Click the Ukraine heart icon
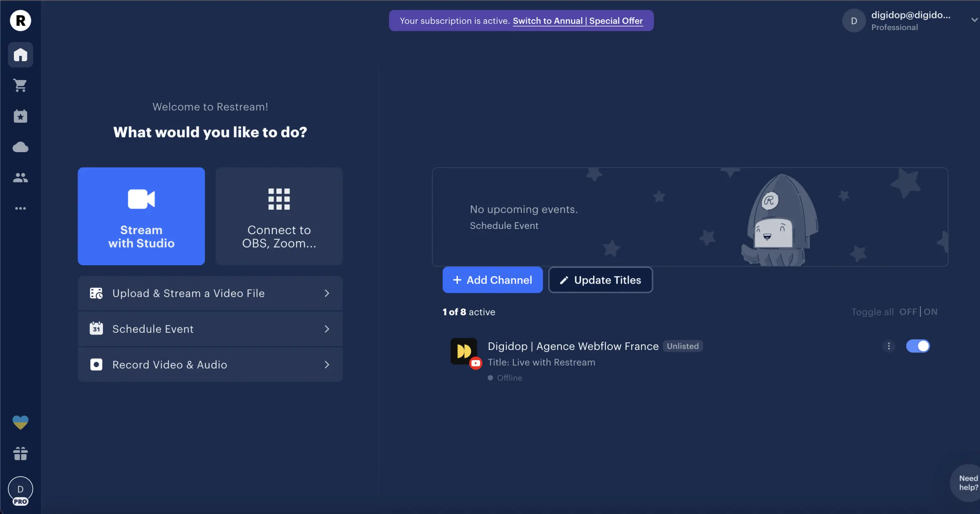This screenshot has width=980, height=514. click(x=20, y=422)
